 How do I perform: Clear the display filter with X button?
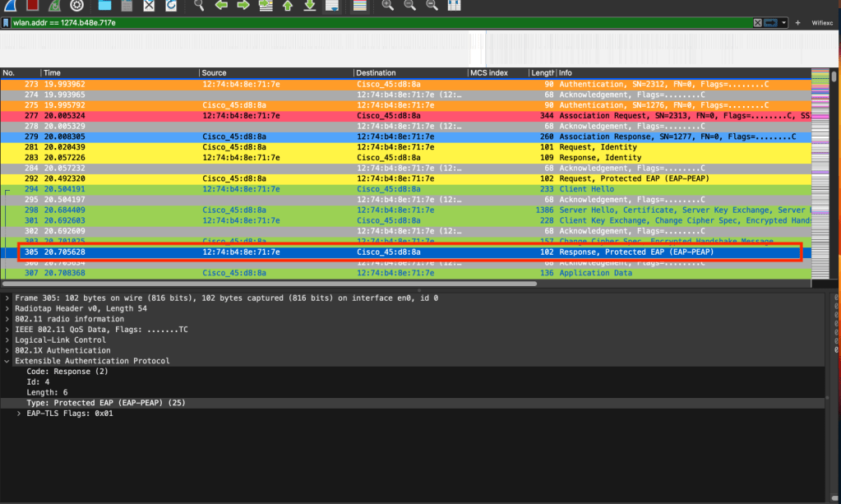758,23
